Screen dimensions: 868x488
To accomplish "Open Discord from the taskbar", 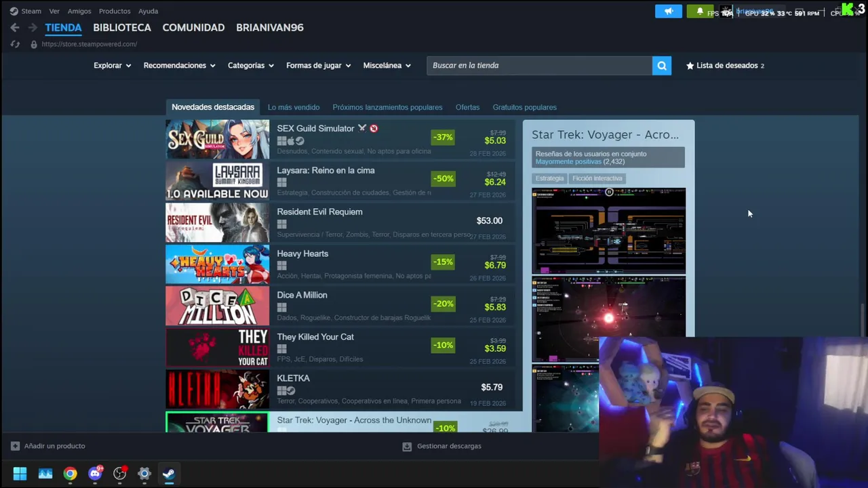I will tap(95, 474).
